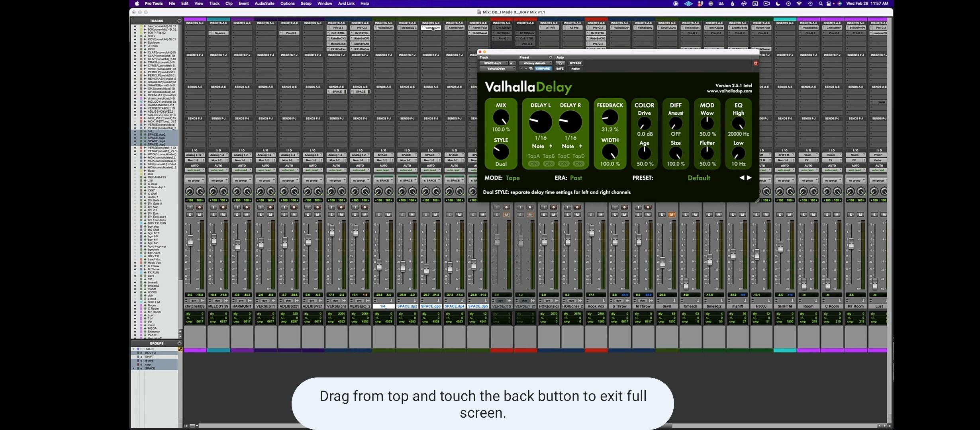980x430 pixels.
Task: Click the Tape MODE selector
Action: [513, 178]
